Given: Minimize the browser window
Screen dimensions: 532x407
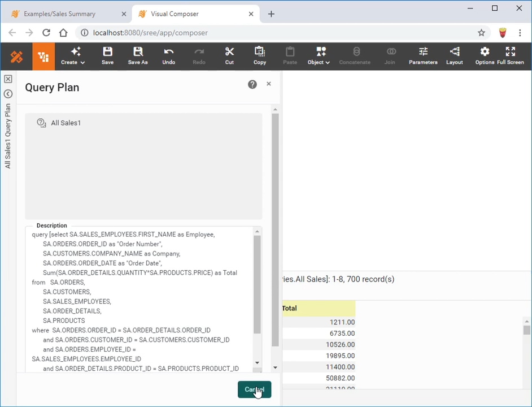Looking at the screenshot, I should click(470, 8).
